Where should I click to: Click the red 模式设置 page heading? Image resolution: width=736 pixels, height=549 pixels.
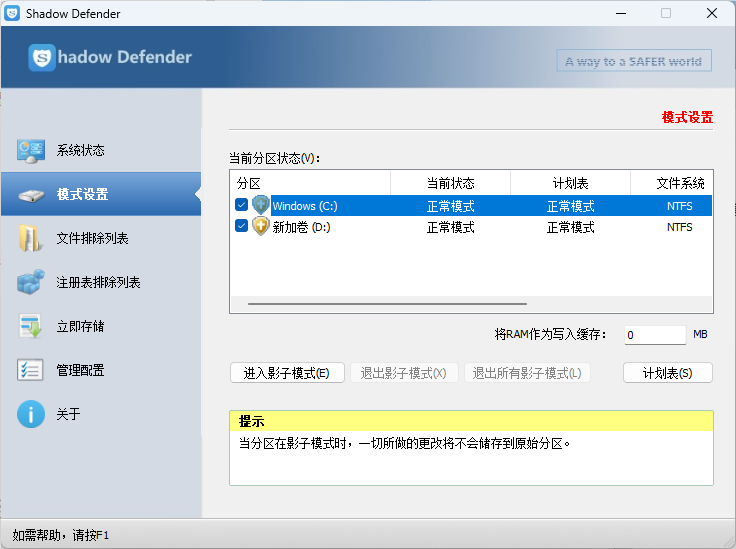point(687,117)
